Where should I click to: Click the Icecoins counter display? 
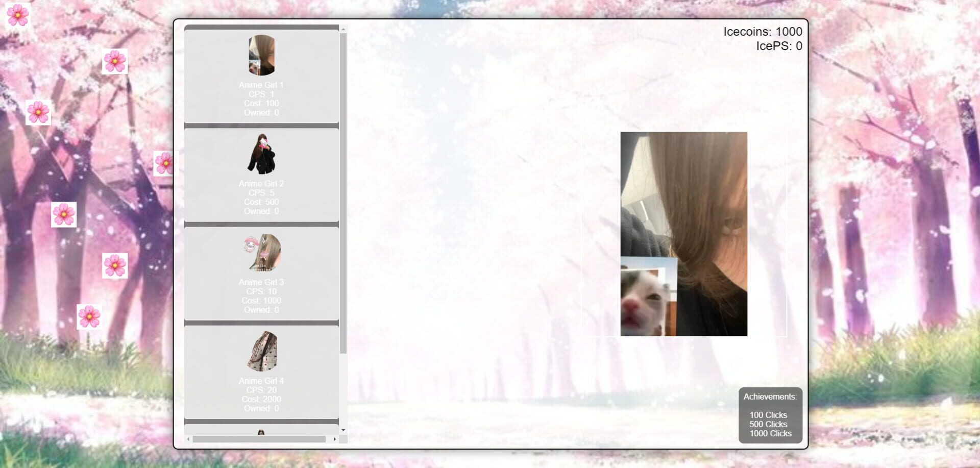point(762,32)
